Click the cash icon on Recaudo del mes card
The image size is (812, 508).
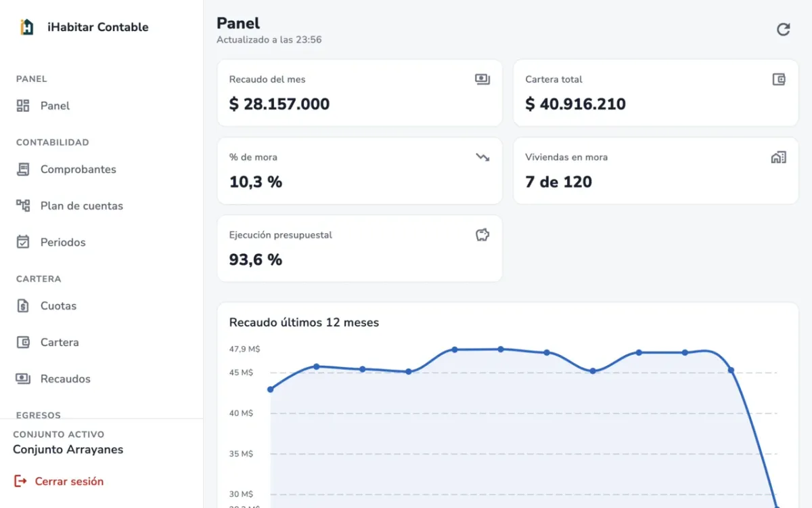[482, 79]
